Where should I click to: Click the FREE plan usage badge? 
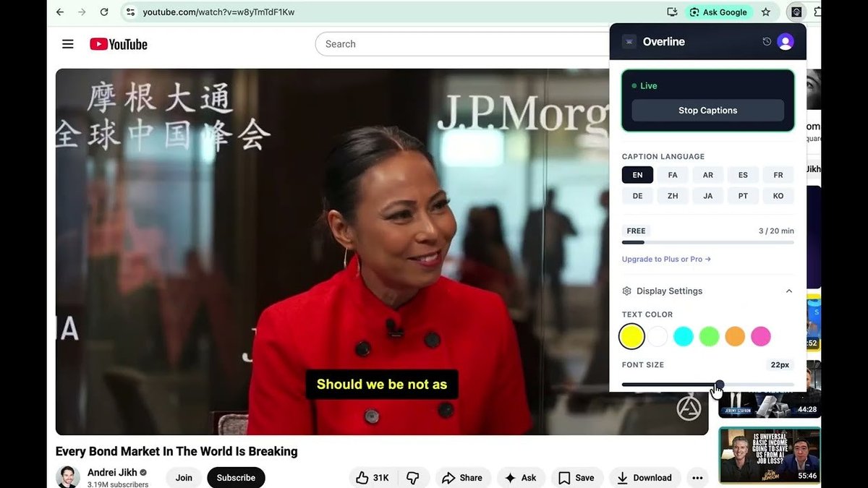click(x=637, y=231)
